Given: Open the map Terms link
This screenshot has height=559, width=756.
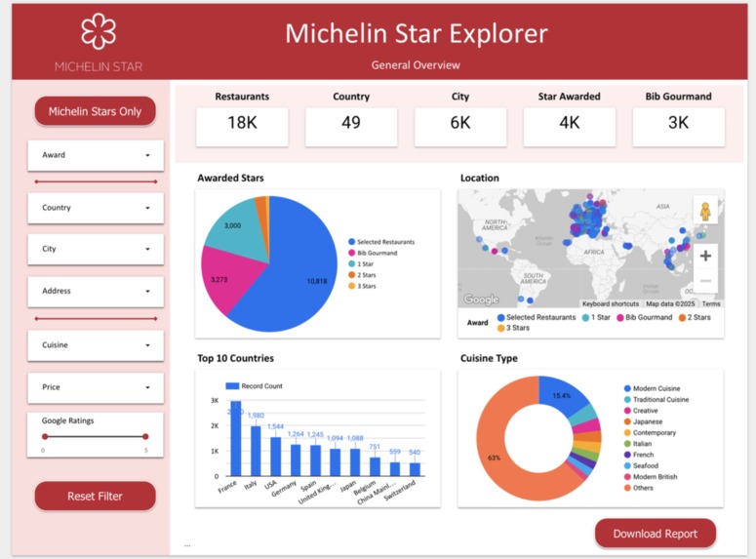Looking at the screenshot, I should (x=711, y=303).
